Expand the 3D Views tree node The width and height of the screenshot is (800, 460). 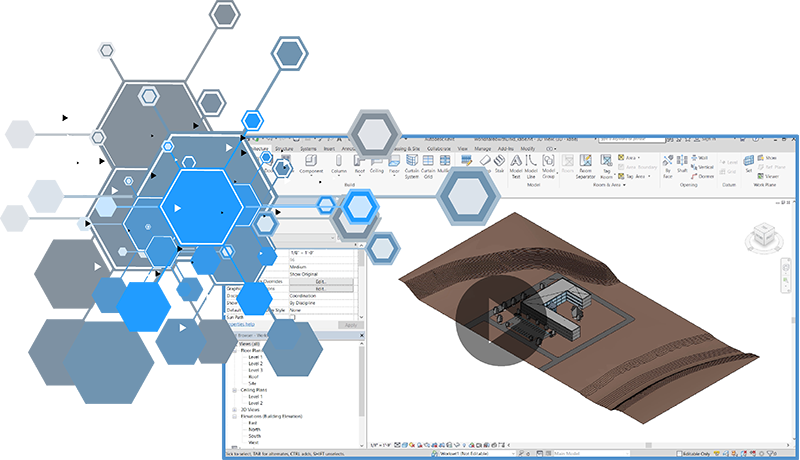[x=234, y=409]
